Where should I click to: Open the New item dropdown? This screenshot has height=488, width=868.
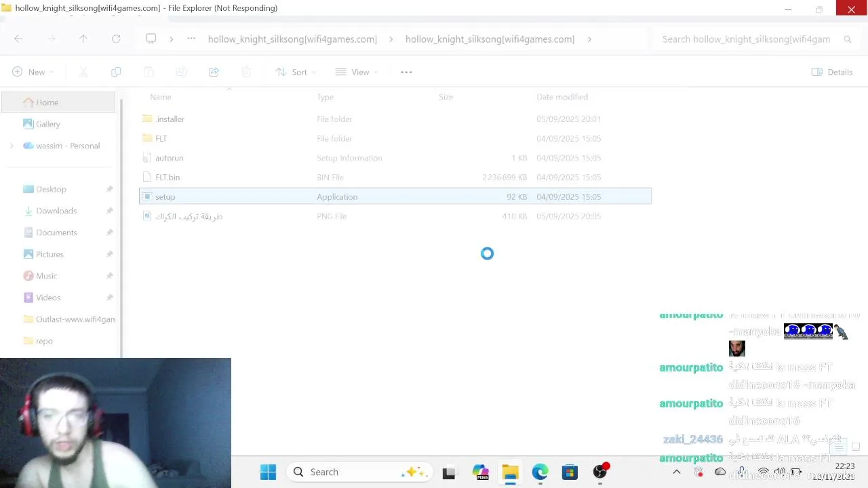pos(33,72)
